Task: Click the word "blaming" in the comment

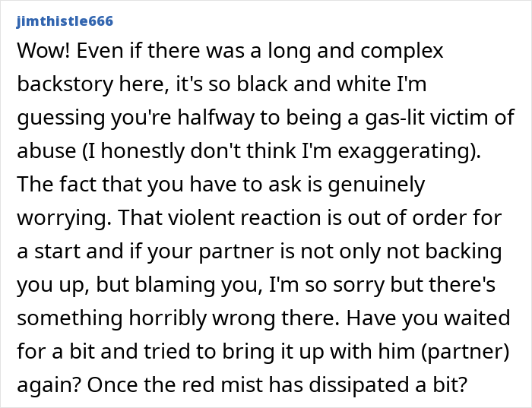Action: 157,282
